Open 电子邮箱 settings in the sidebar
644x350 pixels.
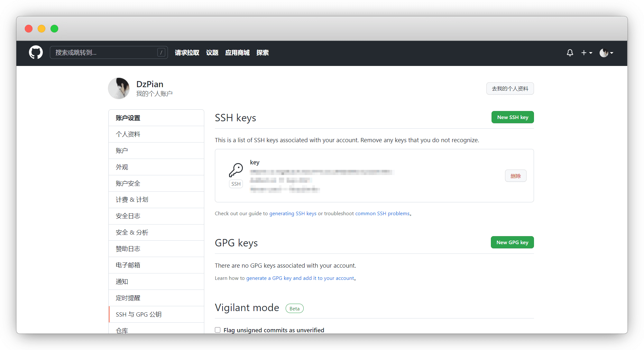[128, 265]
